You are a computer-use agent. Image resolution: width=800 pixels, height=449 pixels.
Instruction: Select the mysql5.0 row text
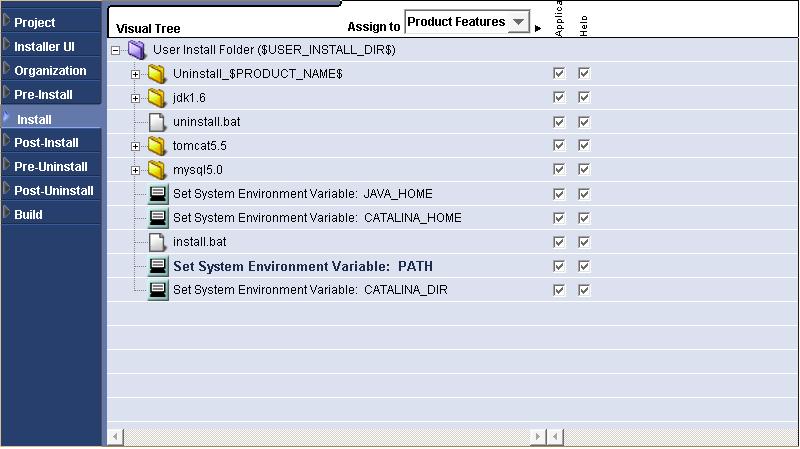(x=197, y=169)
